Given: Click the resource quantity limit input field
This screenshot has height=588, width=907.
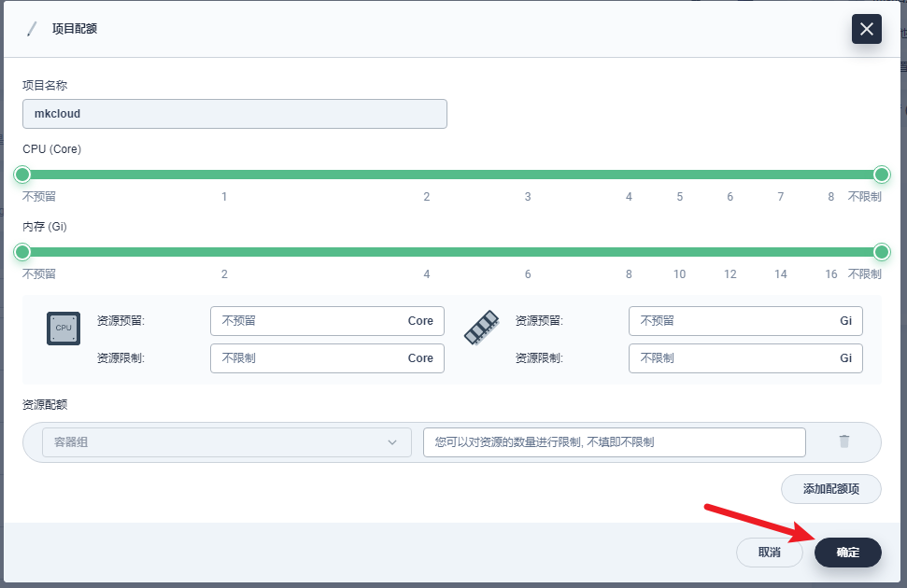Looking at the screenshot, I should (614, 442).
